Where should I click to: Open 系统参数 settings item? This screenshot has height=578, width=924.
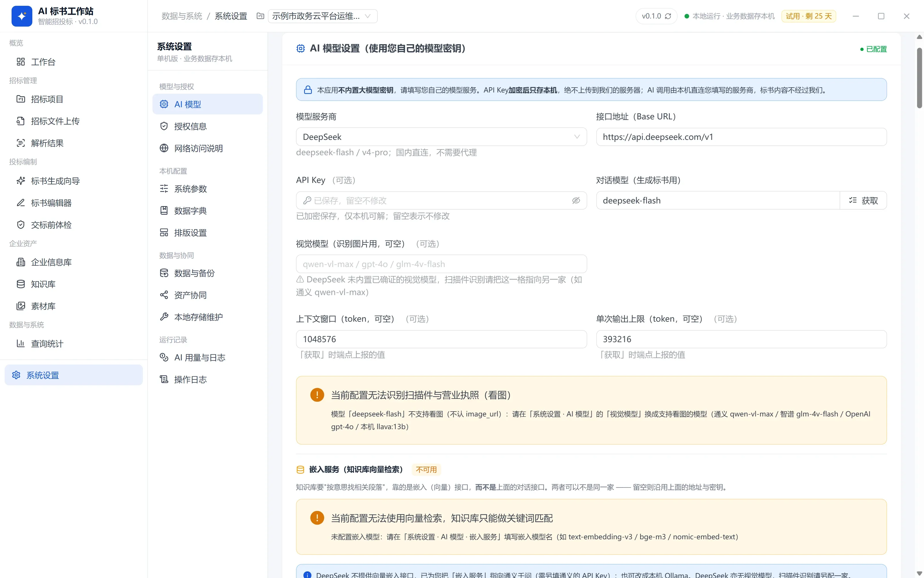point(207,188)
